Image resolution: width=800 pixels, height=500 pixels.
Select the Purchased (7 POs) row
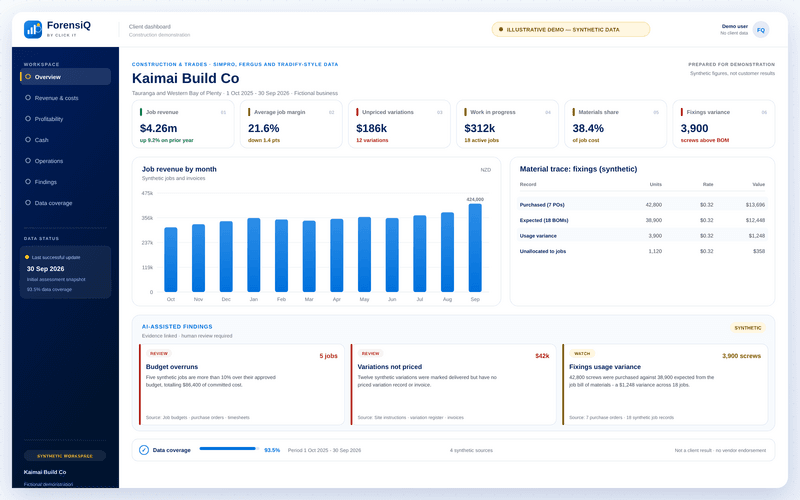(x=642, y=205)
